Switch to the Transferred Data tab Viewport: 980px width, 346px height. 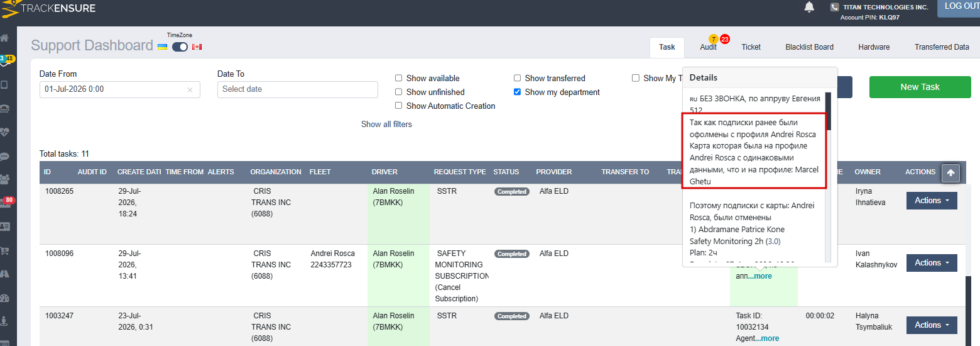pos(942,47)
